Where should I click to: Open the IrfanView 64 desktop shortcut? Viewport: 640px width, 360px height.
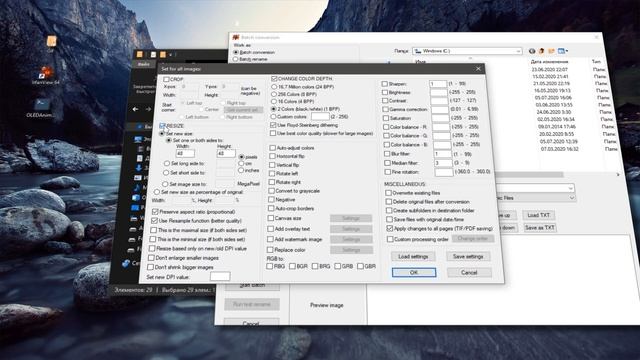(46, 75)
